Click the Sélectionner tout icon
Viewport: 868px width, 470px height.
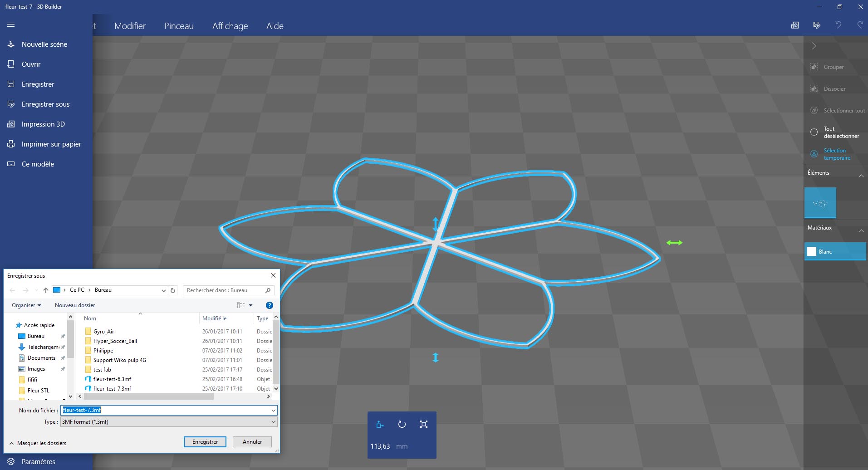pos(814,110)
